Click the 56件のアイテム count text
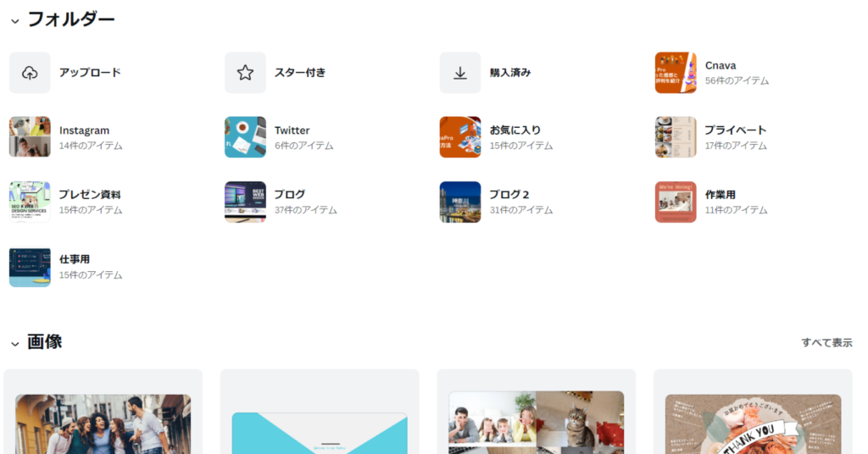 point(737,80)
